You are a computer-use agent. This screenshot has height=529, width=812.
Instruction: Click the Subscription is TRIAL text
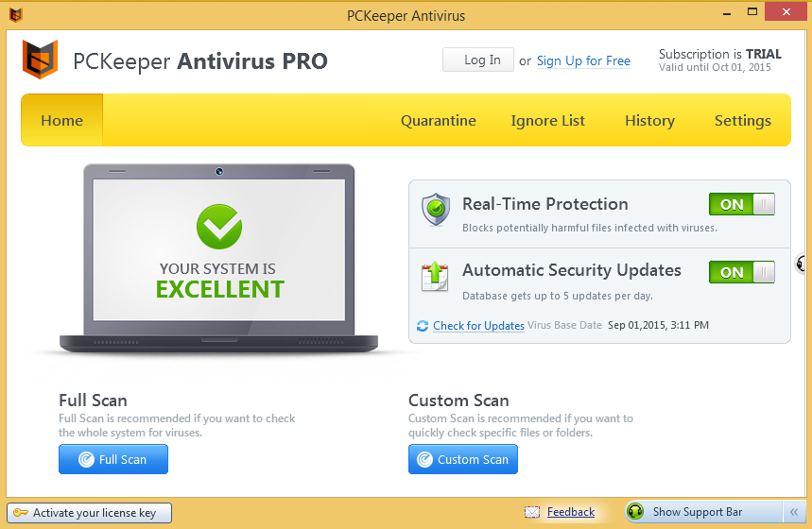click(719, 54)
